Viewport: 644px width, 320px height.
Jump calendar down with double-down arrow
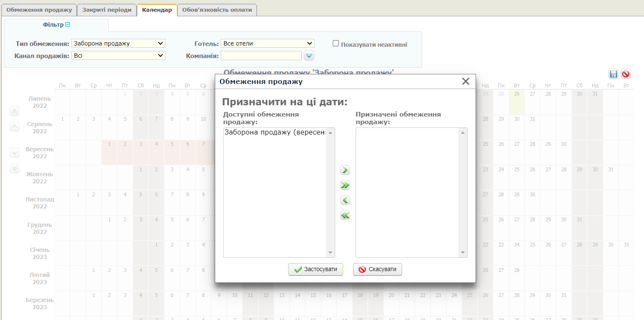pos(15,168)
